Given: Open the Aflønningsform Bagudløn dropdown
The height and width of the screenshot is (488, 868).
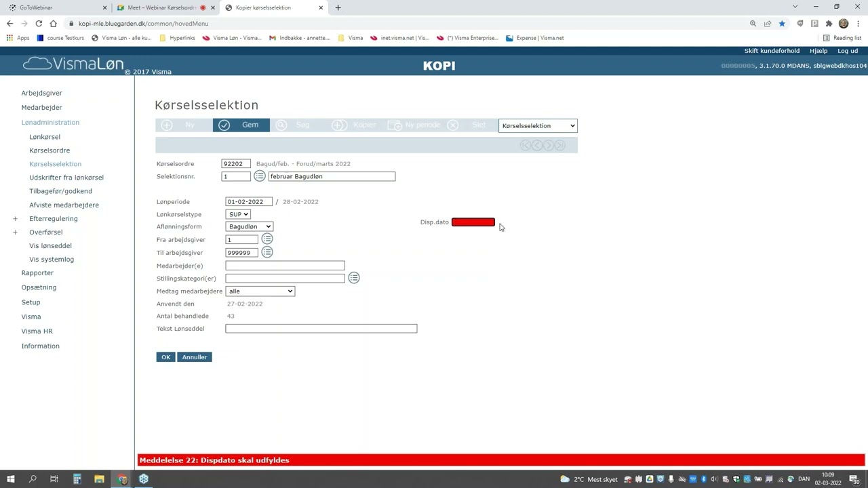Looking at the screenshot, I should (250, 226).
